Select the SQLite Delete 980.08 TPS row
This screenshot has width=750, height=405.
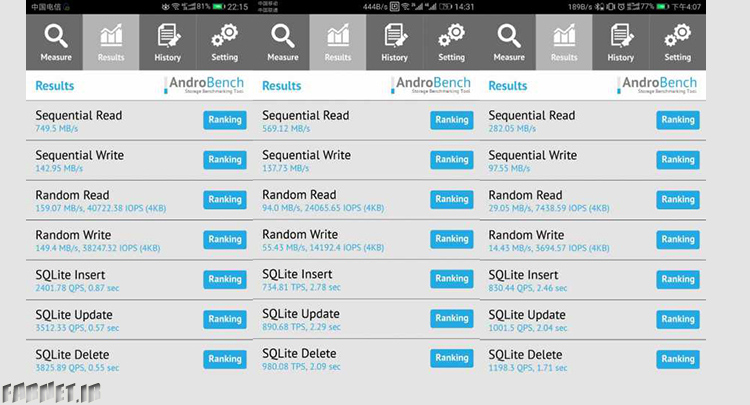coord(366,360)
